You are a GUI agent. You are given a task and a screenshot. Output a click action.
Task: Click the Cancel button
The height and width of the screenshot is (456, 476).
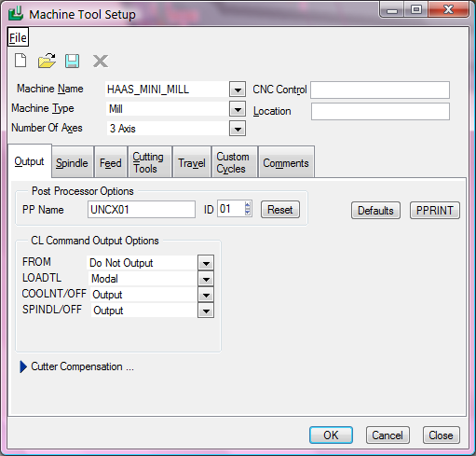coord(388,435)
